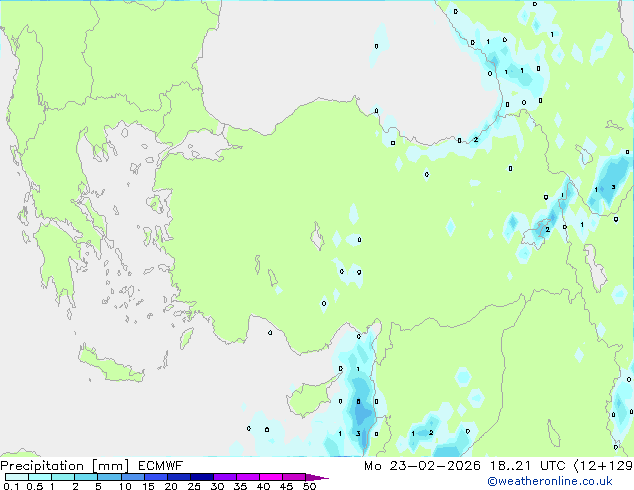
Task: Click the 25–30 mm dark blue legend swatch
Action: point(202,477)
